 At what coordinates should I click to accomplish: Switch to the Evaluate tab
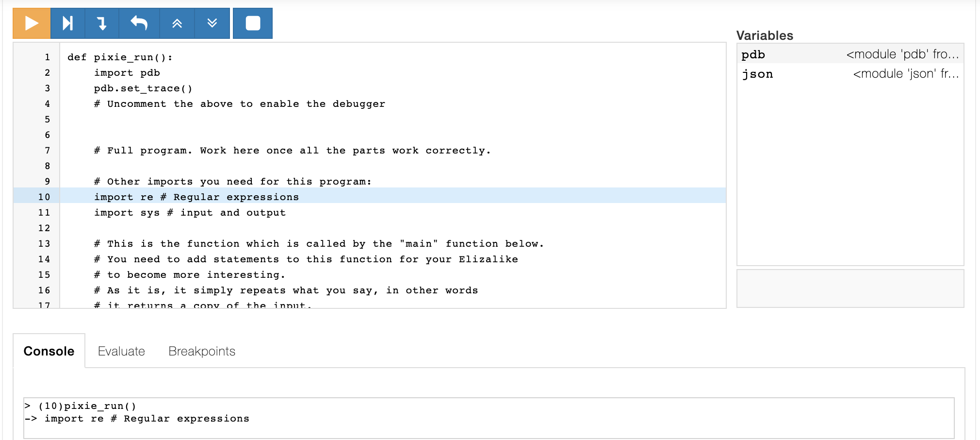point(122,351)
